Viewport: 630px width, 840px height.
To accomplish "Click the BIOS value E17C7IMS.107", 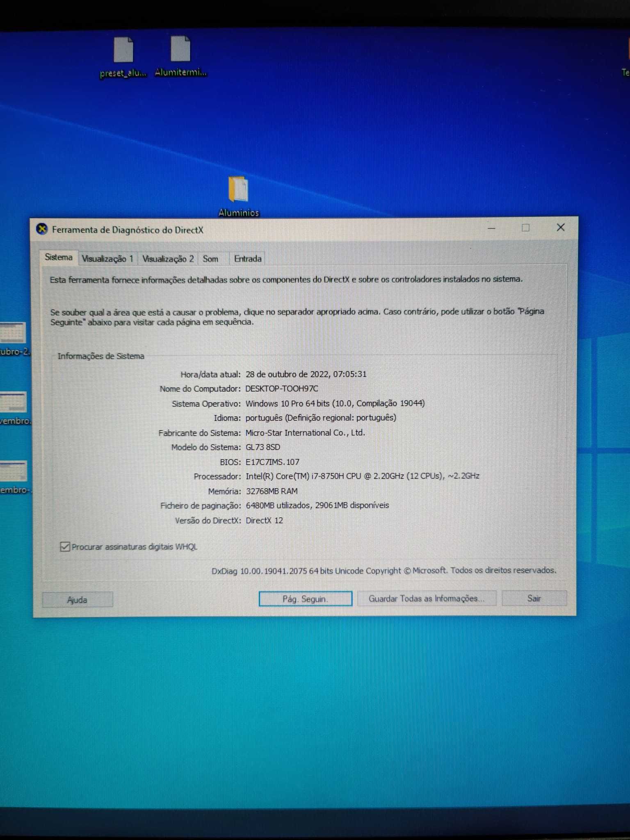I will pos(272,462).
